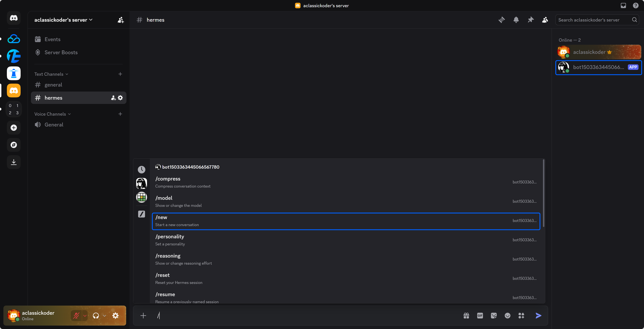Open the Threads icon in channel header
This screenshot has width=644, height=329.
502,20
